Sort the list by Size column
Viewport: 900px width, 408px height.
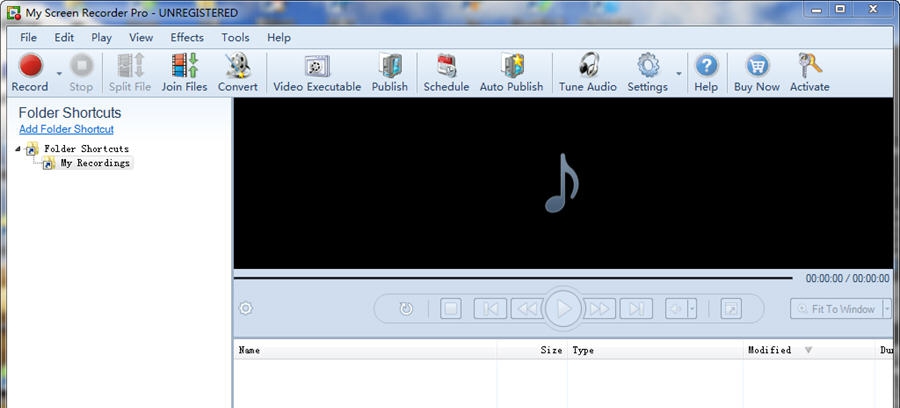532,350
